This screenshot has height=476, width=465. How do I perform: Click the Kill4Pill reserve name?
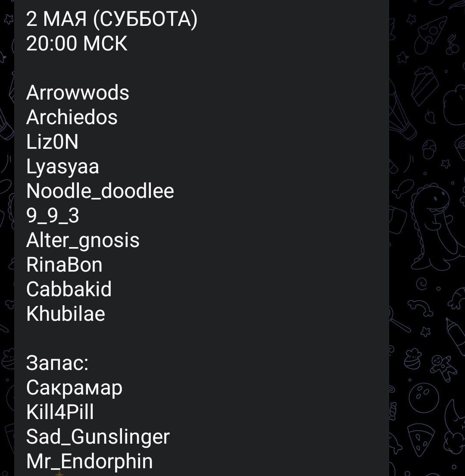(x=60, y=412)
